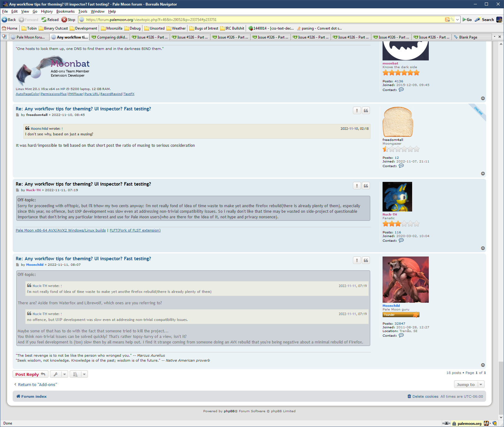This screenshot has height=427, width=504.
Task: Click the vertical scrollbar down arrow
Action: pos(501,417)
